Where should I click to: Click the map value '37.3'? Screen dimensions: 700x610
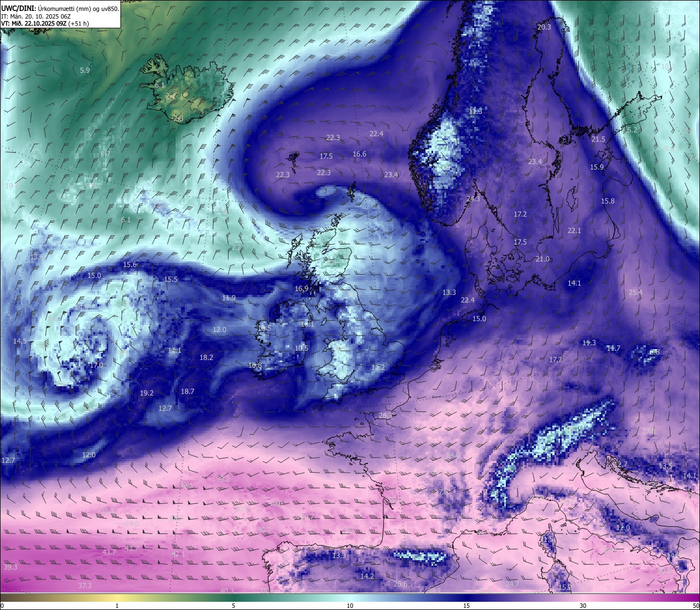(85, 585)
